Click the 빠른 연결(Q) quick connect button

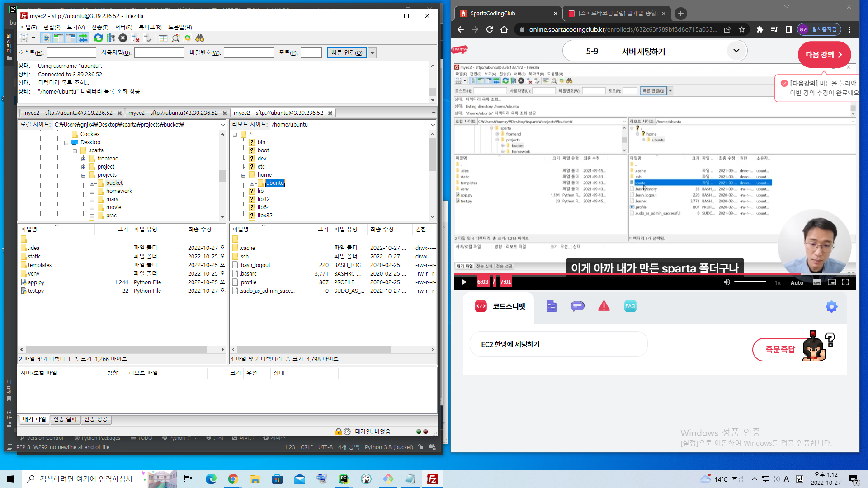(347, 53)
